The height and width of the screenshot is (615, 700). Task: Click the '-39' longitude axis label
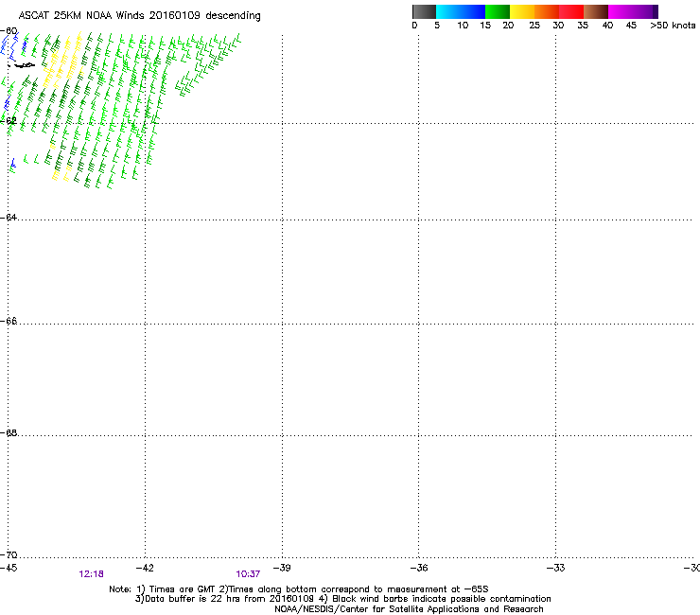pyautogui.click(x=282, y=568)
